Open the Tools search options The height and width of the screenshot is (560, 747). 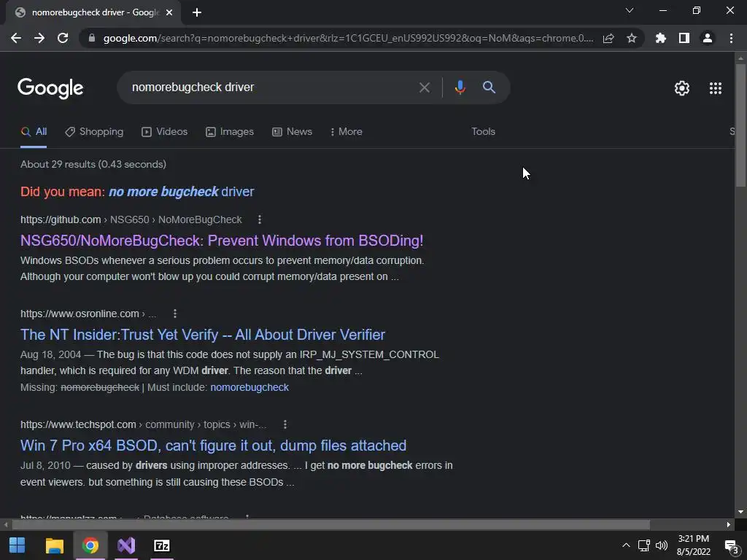pos(483,131)
